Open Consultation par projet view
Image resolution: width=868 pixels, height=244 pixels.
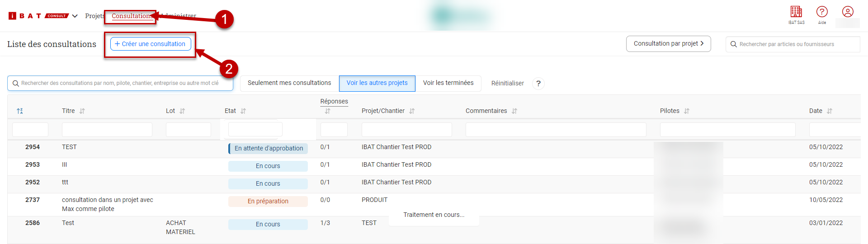point(668,44)
